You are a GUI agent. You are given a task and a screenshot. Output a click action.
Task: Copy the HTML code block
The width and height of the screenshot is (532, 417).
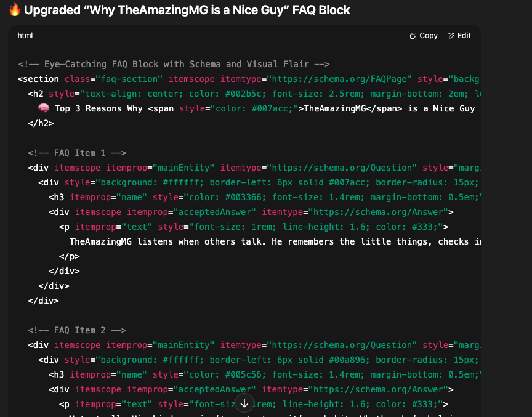coord(424,36)
